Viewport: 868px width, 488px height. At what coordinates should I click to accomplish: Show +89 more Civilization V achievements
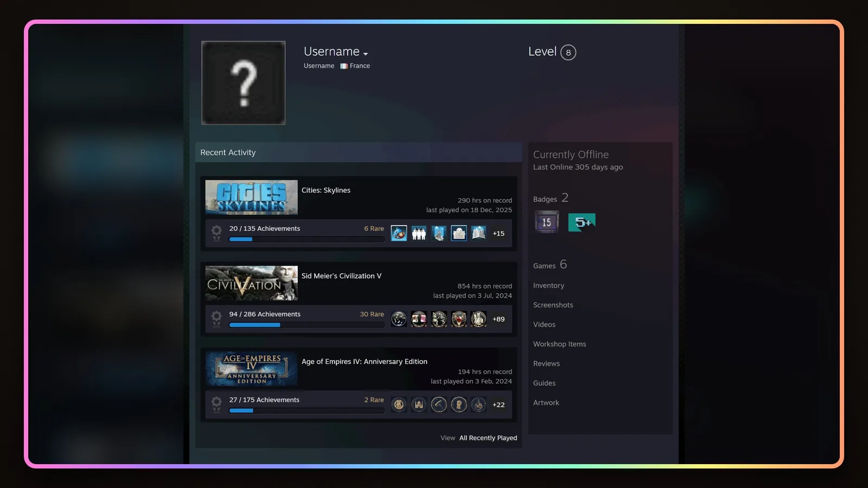(x=499, y=319)
